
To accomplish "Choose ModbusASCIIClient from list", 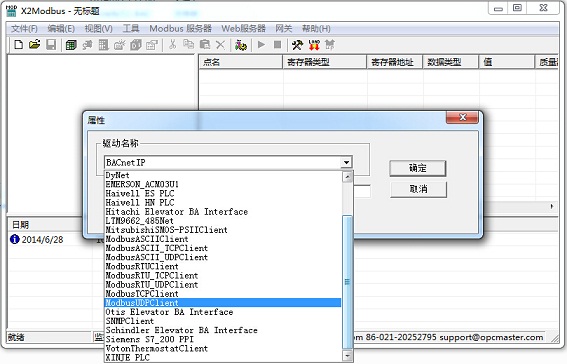I will click(223, 239).
